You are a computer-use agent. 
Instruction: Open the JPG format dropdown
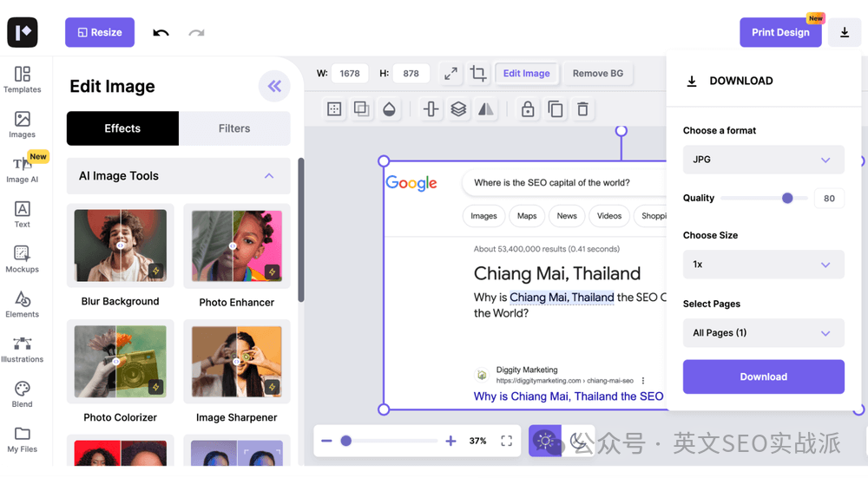coord(763,160)
